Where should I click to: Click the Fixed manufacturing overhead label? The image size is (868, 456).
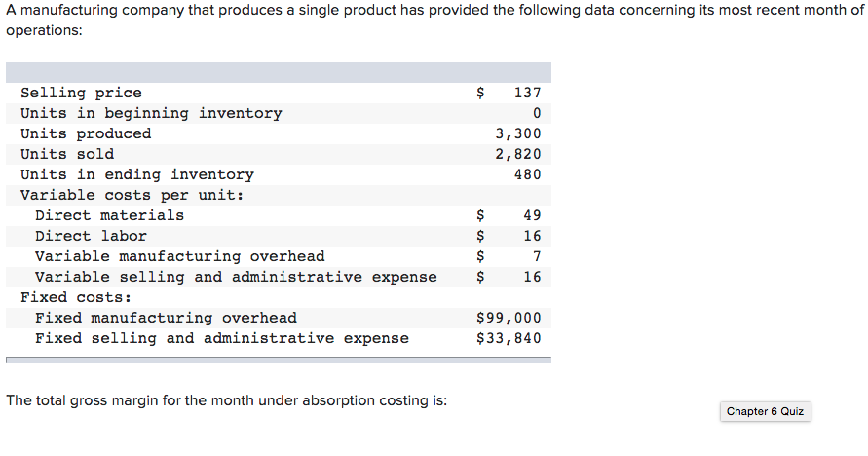(x=166, y=318)
